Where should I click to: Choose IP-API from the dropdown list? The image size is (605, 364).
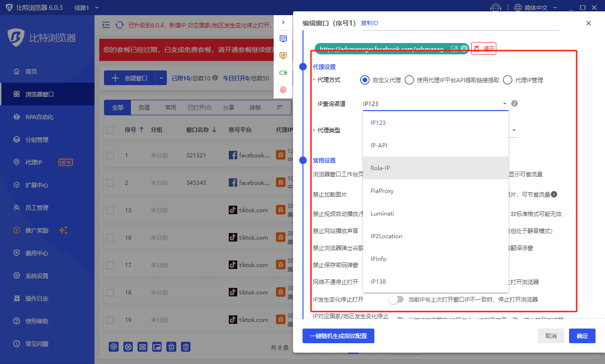[x=435, y=145]
